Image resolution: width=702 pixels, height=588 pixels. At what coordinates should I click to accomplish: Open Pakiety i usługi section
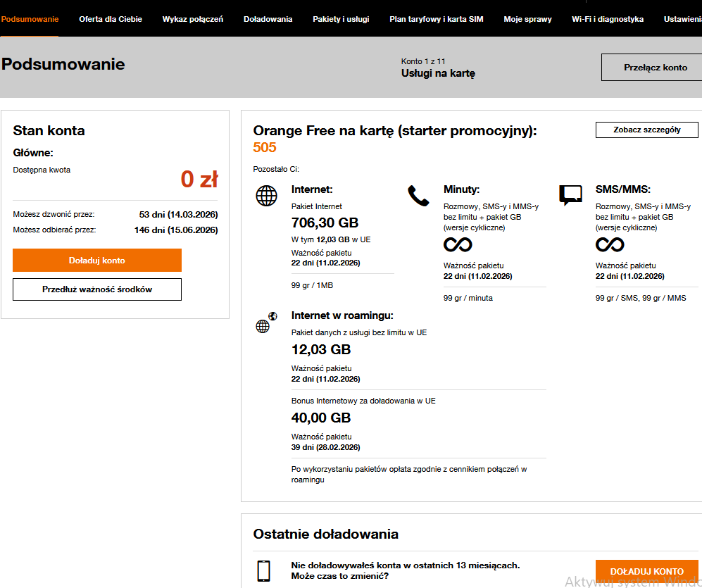pyautogui.click(x=341, y=19)
